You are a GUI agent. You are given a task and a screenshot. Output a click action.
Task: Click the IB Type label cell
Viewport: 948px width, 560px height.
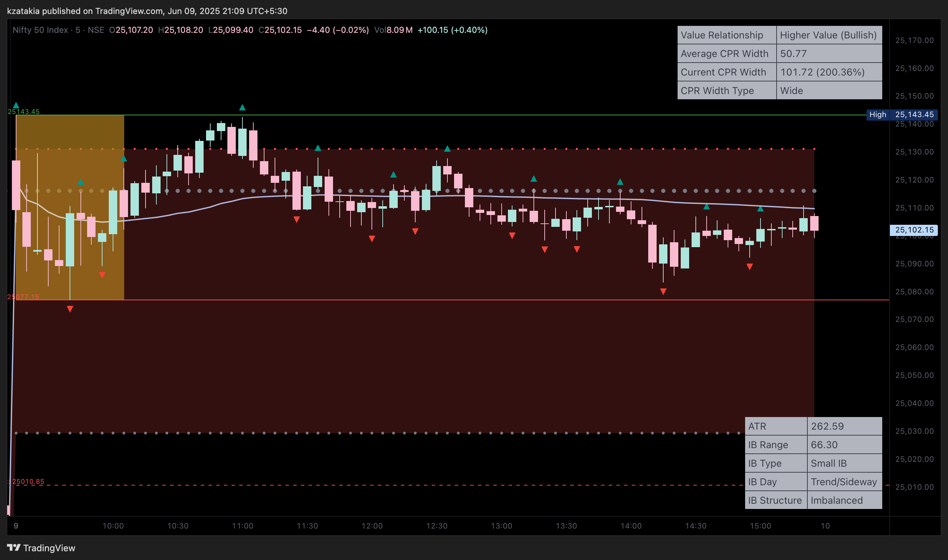point(776,463)
